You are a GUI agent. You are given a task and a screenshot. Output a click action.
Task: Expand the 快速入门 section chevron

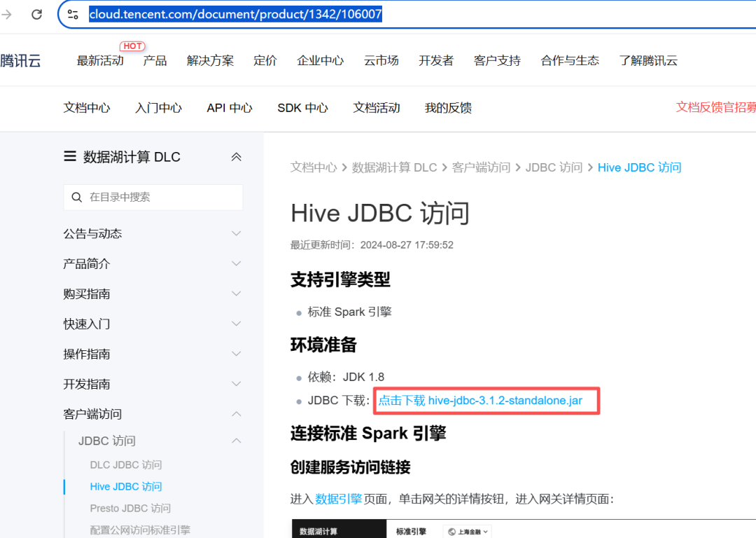[x=237, y=324]
